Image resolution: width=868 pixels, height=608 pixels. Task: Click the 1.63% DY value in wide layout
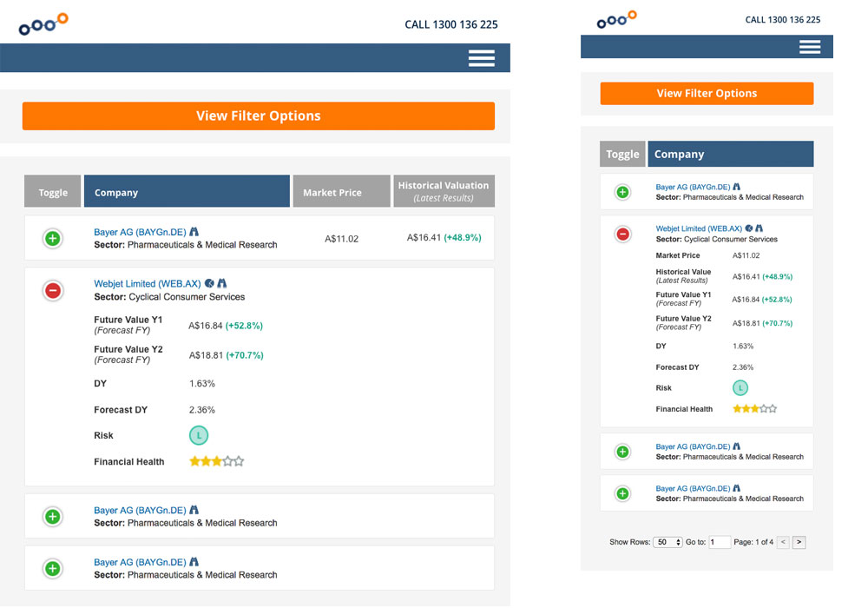pos(202,383)
